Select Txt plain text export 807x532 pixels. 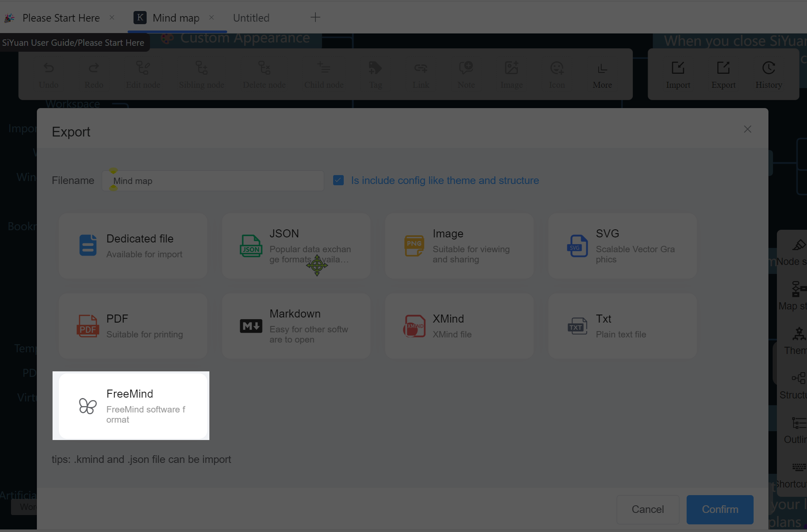(x=623, y=326)
